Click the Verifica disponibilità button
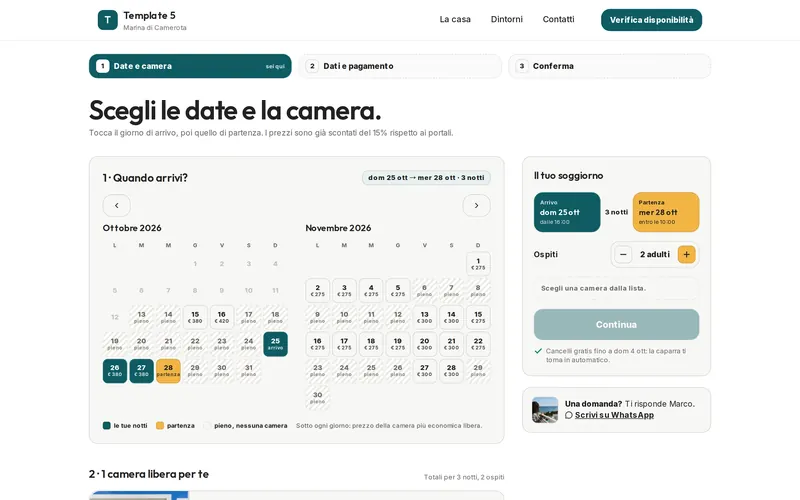 click(652, 20)
